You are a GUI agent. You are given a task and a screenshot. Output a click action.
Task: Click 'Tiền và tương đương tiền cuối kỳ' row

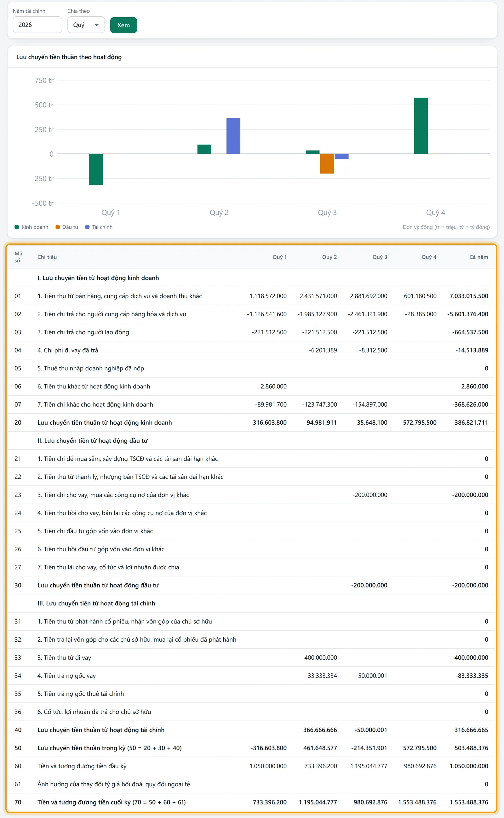(251, 802)
